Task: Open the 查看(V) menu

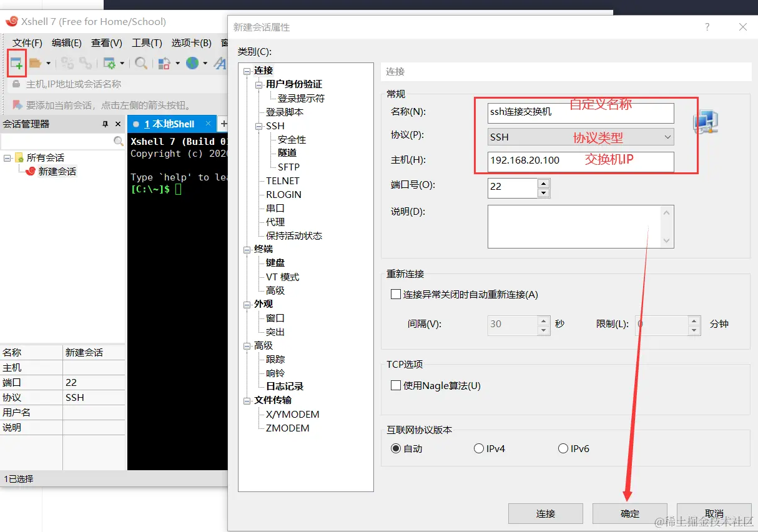Action: 107,43
